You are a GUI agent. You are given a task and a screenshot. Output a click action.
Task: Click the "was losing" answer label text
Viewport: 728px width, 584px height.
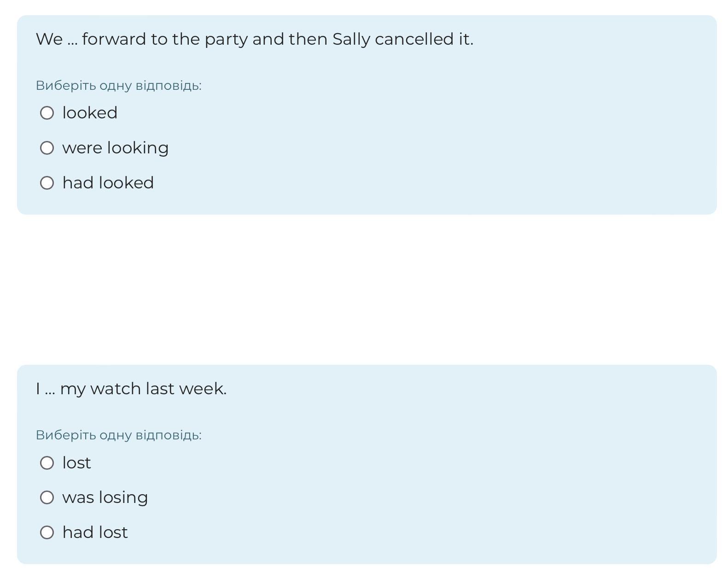(105, 497)
